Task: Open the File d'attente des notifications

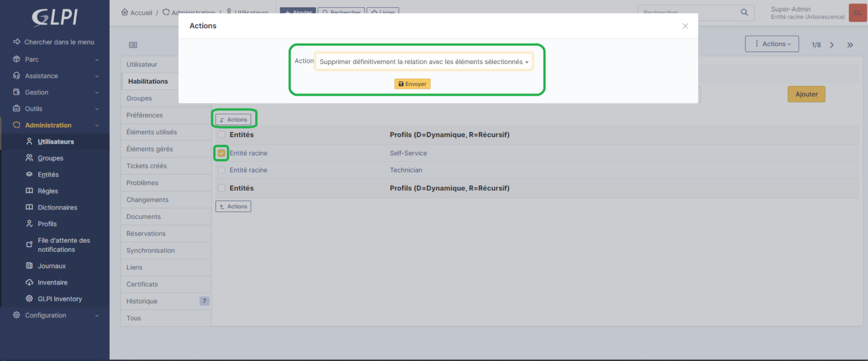Action: tap(64, 244)
